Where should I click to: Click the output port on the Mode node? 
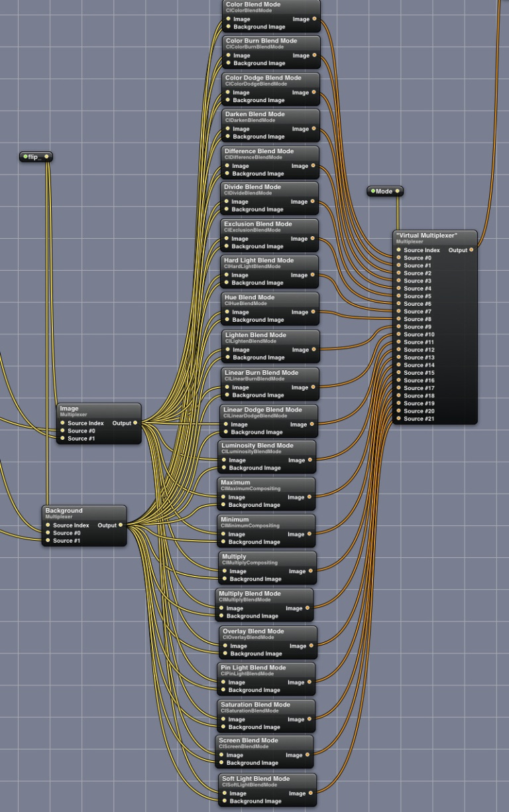click(398, 191)
